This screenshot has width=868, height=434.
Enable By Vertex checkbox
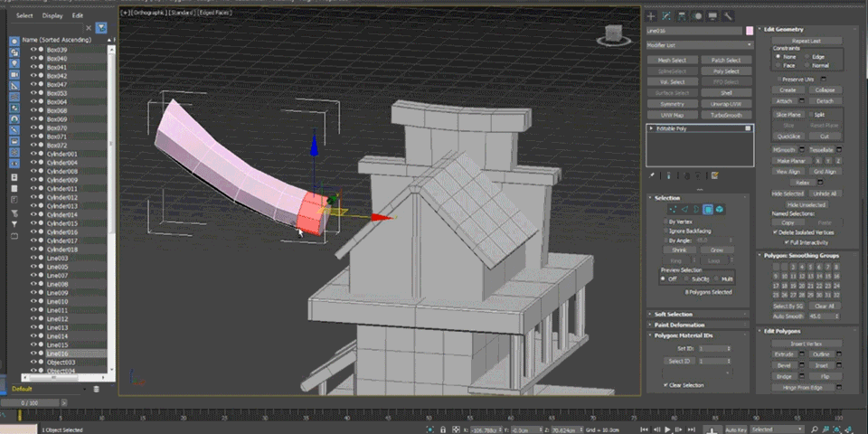[x=666, y=222]
